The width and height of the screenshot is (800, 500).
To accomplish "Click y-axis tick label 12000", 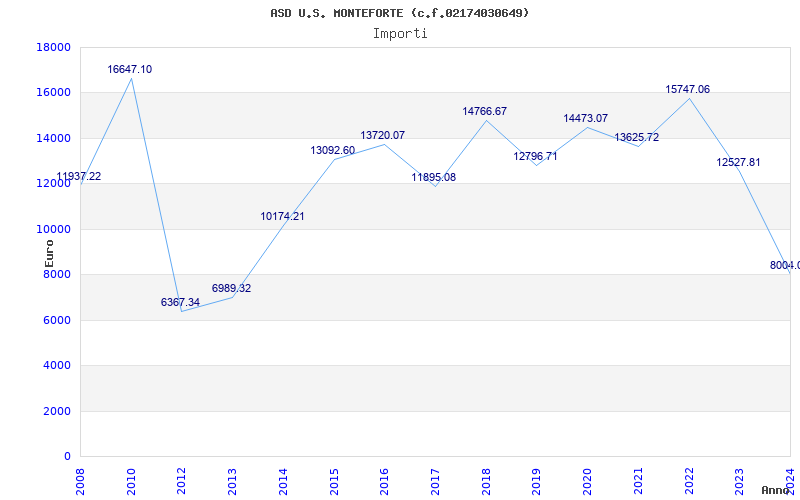I will [54, 184].
